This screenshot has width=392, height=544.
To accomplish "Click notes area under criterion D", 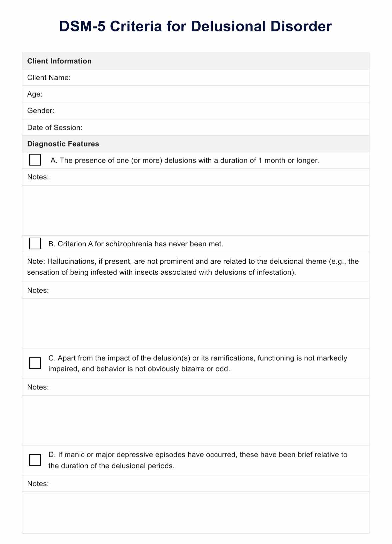I will tap(196, 512).
